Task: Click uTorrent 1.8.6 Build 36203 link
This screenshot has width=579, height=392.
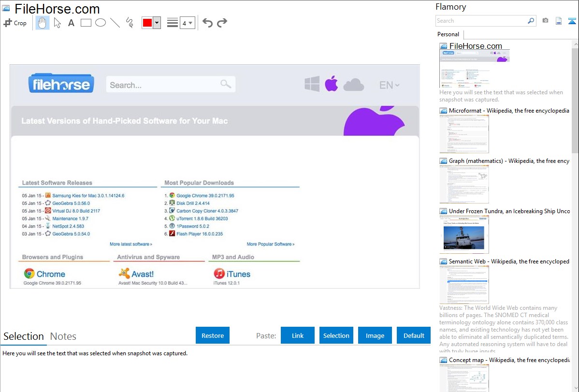Action: coord(202,219)
